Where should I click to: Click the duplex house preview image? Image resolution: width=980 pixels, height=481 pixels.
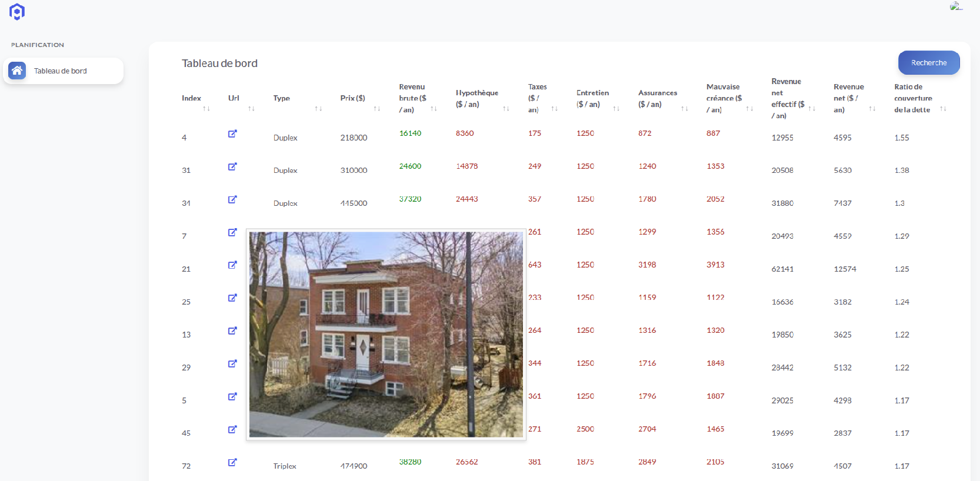[x=386, y=335]
